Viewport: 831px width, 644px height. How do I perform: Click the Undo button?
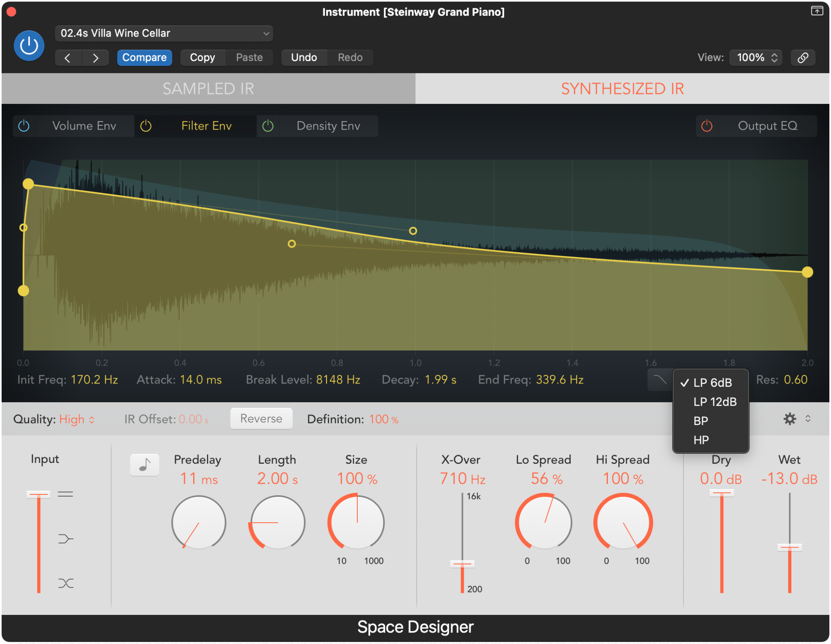[x=304, y=57]
